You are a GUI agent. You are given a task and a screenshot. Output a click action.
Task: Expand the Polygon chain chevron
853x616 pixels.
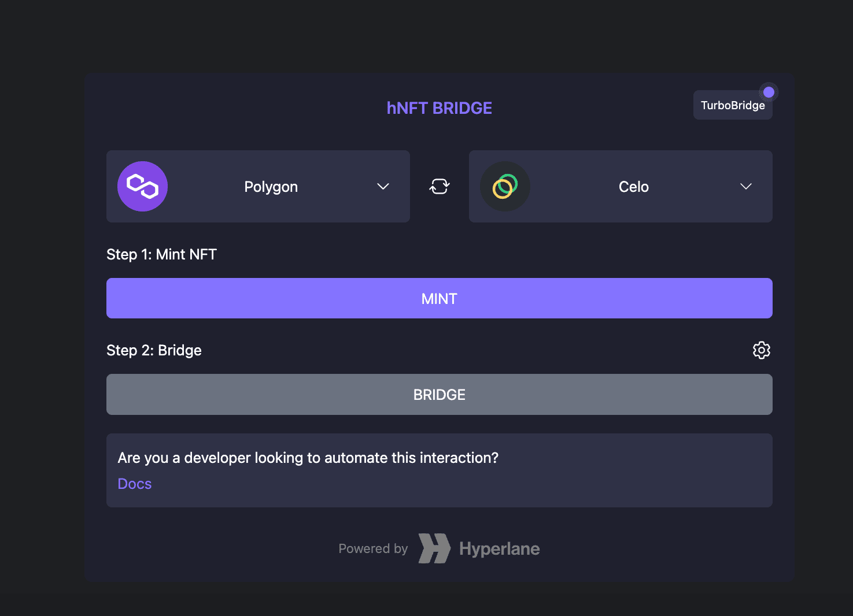[x=383, y=186]
